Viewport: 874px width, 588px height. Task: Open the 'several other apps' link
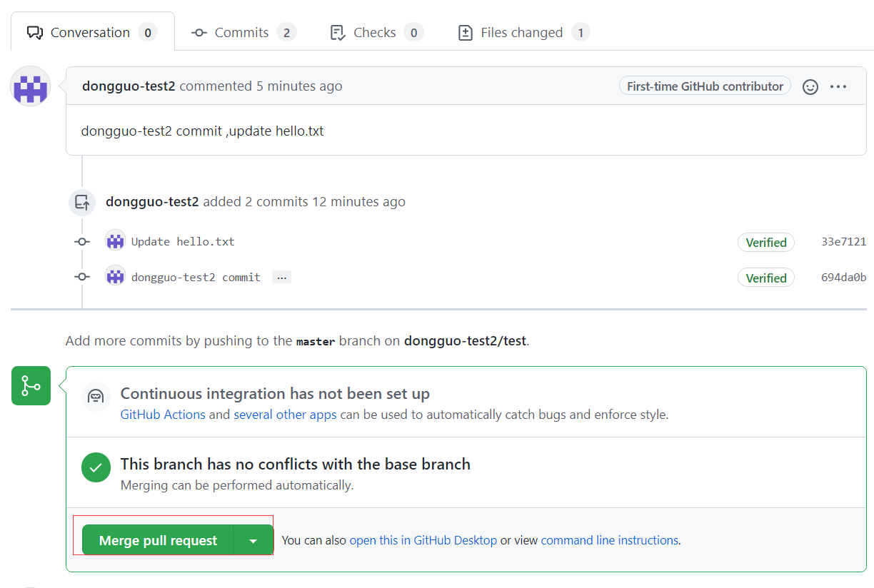(285, 415)
